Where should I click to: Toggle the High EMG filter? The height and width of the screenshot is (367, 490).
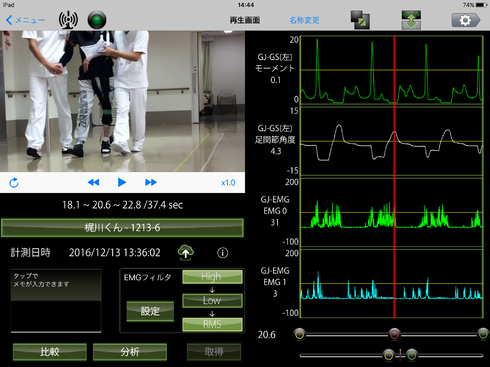point(212,277)
